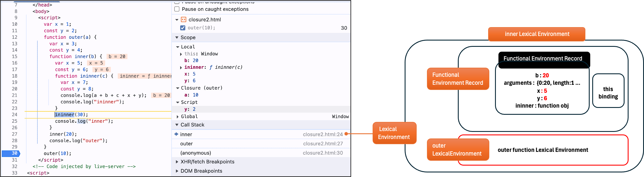Open closure2.html:30 source link

[323, 153]
